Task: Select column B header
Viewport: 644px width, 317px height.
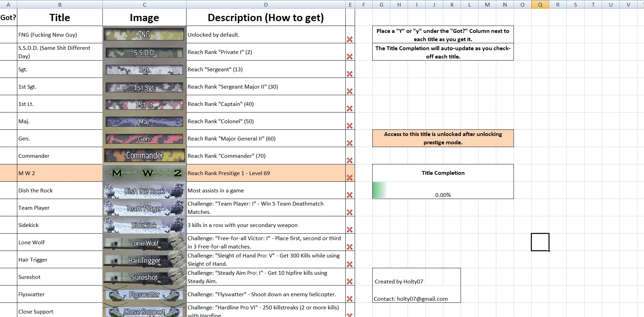Action: [60, 4]
